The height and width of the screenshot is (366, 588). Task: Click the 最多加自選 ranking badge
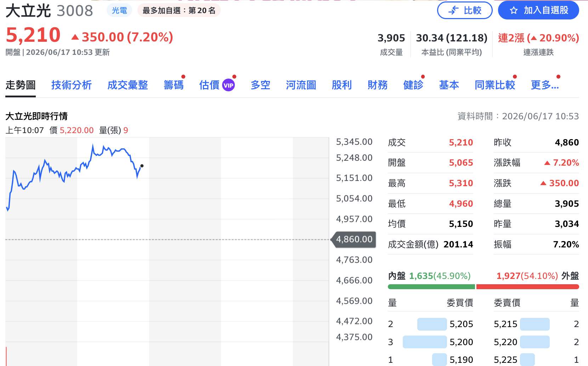coord(179,11)
